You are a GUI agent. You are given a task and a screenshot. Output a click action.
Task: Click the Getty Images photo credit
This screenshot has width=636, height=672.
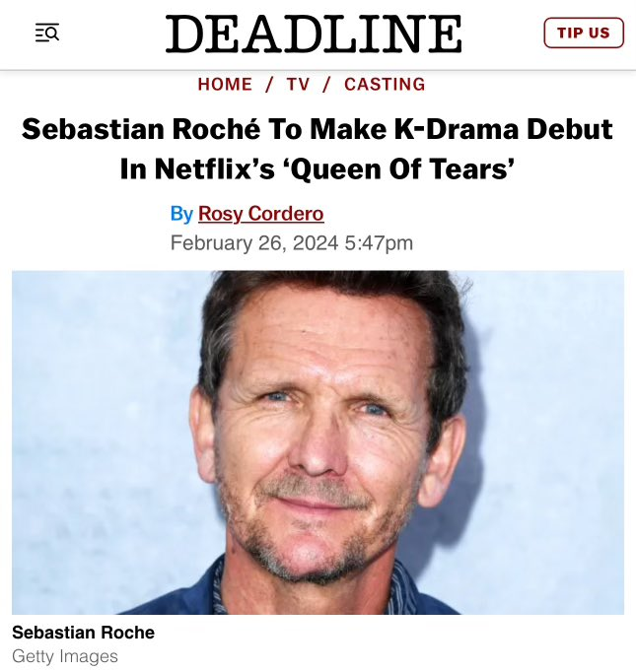tap(65, 655)
